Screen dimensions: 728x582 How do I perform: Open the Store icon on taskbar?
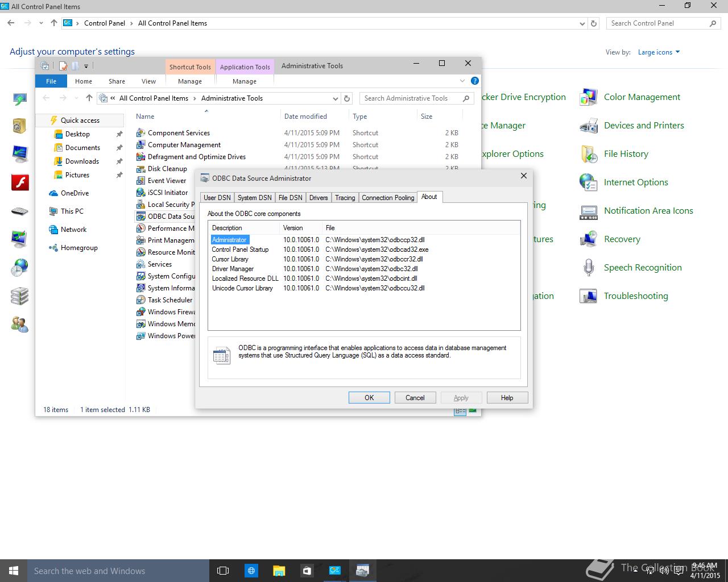[307, 571]
